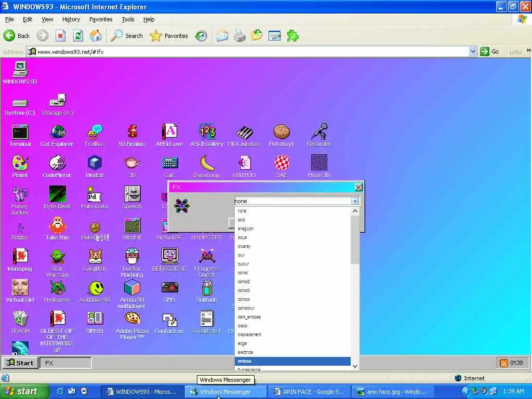The height and width of the screenshot is (399, 532).
Task: Choose 'anaglyph' effect in the list
Action: pos(292,229)
